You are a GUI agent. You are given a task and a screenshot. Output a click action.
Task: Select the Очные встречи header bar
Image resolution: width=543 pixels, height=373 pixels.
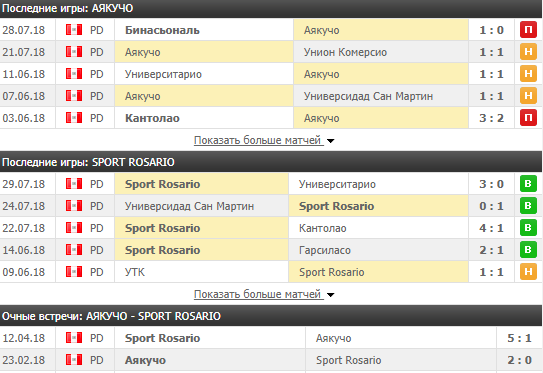pyautogui.click(x=271, y=316)
